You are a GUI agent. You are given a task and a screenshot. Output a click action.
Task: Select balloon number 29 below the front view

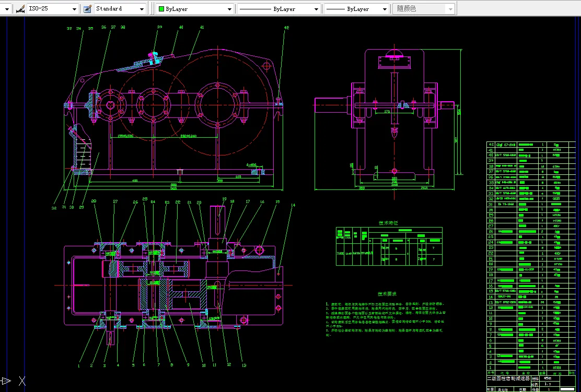coord(81,207)
